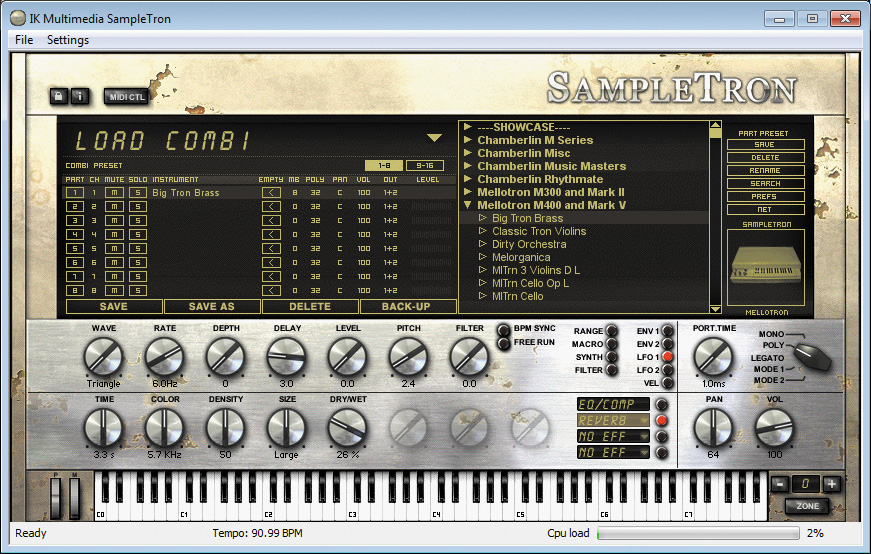Click the Filter knob
The width and height of the screenshot is (871, 554).
469,357
